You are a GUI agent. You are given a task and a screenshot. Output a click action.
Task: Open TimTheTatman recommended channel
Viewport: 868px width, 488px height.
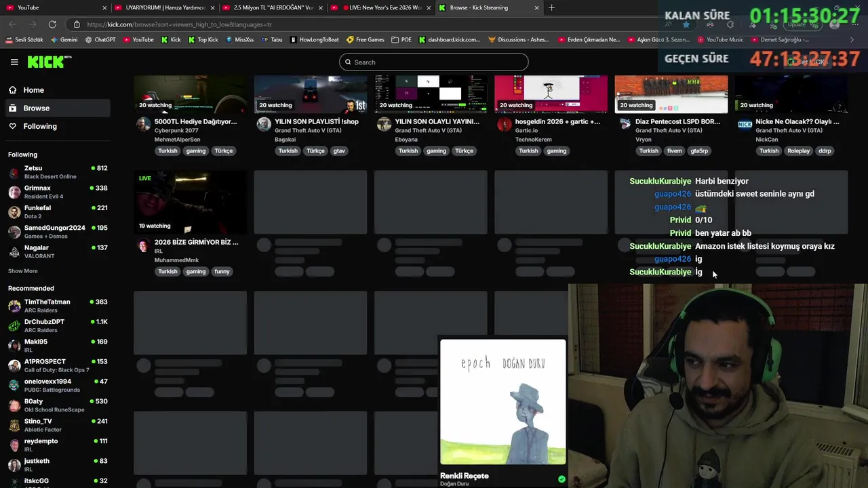tap(58, 306)
